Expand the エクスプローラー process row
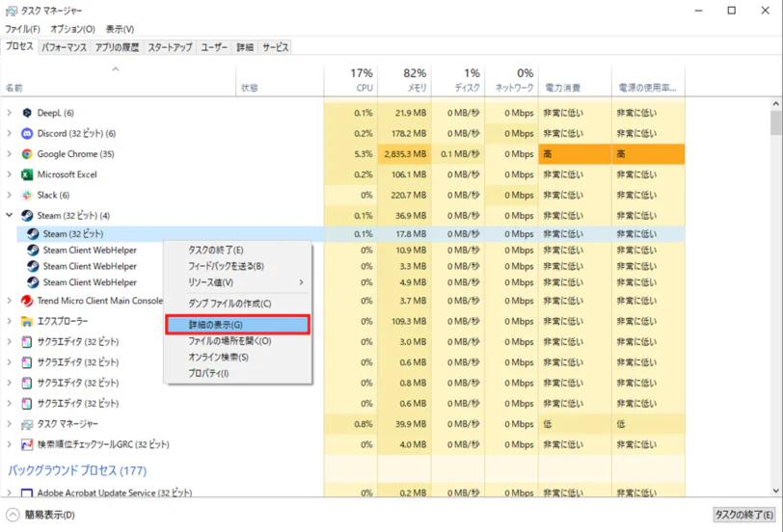 coord(9,321)
